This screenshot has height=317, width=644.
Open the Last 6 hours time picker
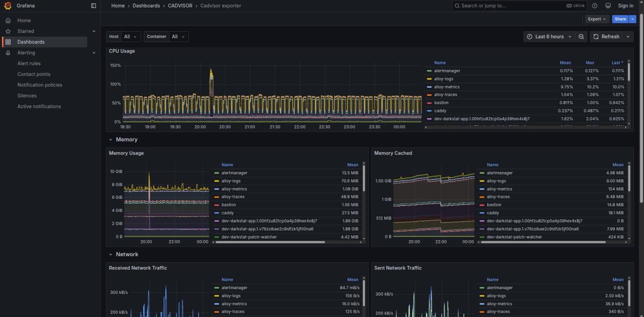[550, 37]
